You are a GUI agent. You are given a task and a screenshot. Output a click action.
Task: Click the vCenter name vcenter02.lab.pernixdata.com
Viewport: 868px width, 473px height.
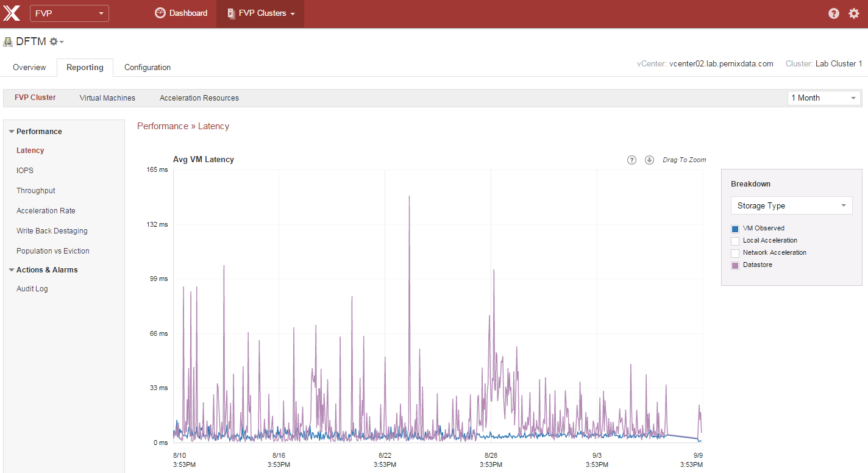point(721,64)
